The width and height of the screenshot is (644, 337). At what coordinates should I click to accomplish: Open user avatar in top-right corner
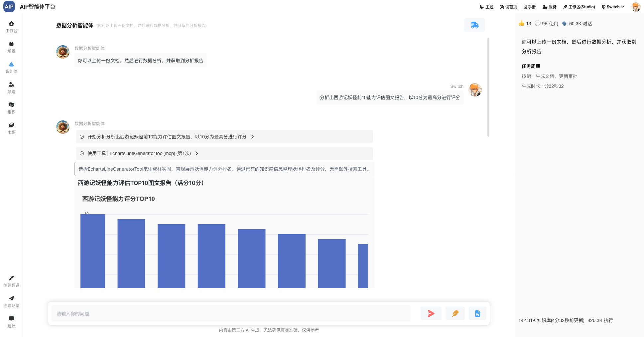636,7
